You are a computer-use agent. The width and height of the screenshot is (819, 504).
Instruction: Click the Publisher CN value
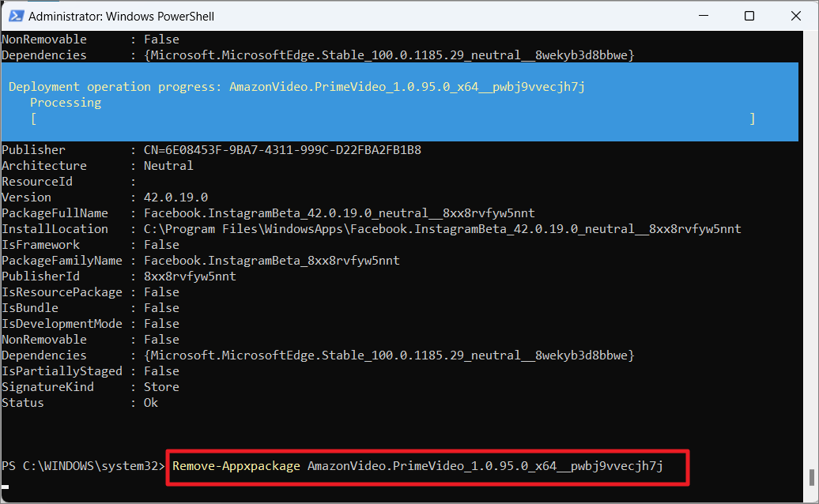pyautogui.click(x=282, y=150)
